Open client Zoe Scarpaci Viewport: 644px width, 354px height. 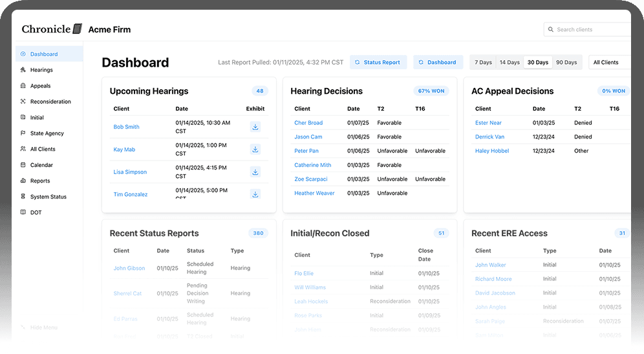pos(311,179)
